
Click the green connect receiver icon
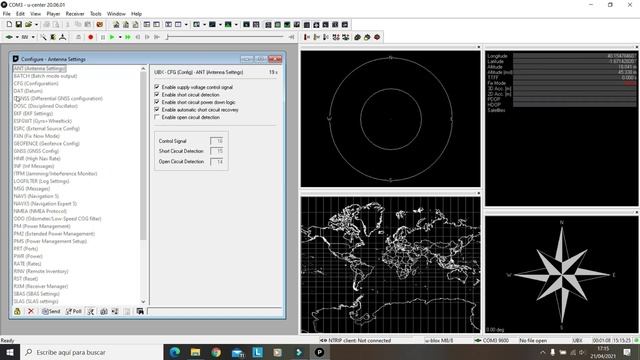[x=9, y=37]
